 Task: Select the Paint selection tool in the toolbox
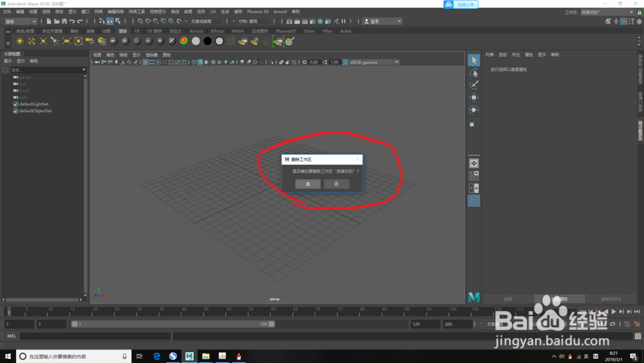pyautogui.click(x=473, y=85)
